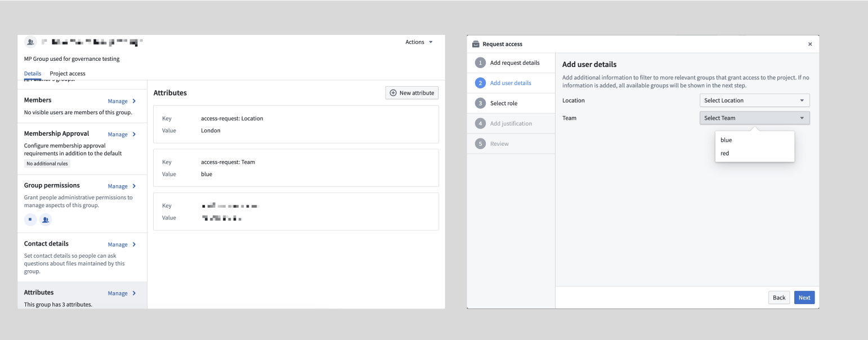The image size is (868, 340).
Task: Click the group avatar icon beside the group name
Action: tap(30, 42)
